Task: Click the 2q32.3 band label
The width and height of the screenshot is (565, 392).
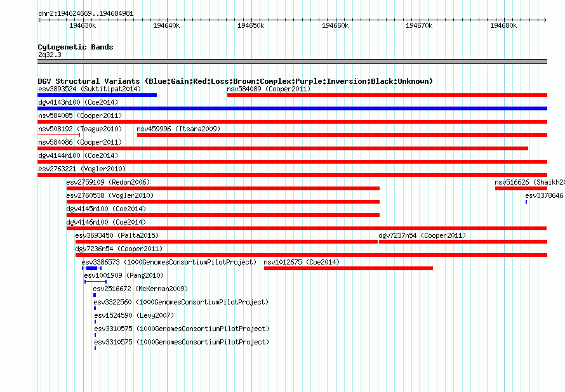Action: click(50, 55)
